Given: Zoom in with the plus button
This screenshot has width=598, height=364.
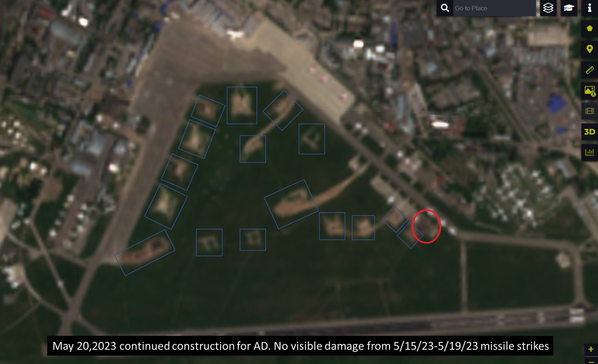Looking at the screenshot, I should click(x=591, y=349).
